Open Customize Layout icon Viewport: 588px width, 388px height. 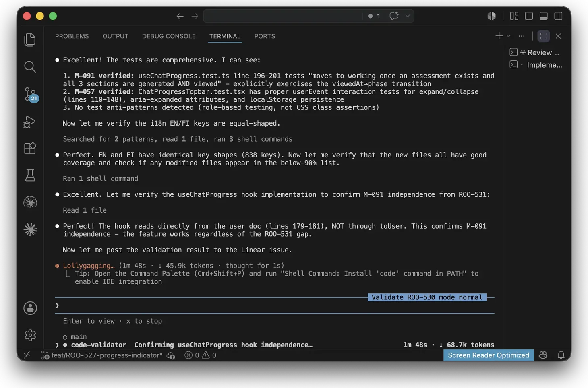point(514,16)
